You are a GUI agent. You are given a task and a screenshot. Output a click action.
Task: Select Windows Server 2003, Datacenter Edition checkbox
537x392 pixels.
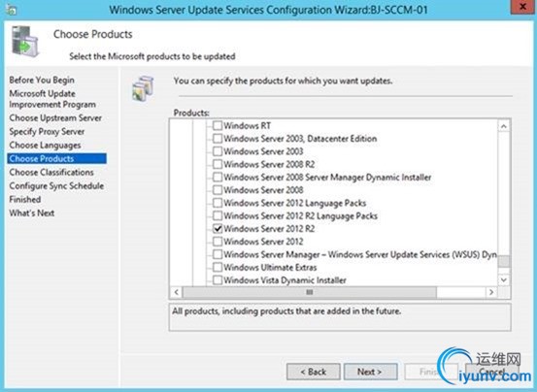point(218,139)
